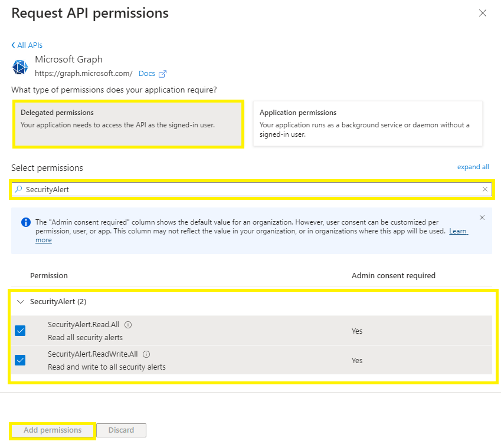
Task: Click Yes in SecurityAlert.Read.All row
Action: pyautogui.click(x=357, y=331)
